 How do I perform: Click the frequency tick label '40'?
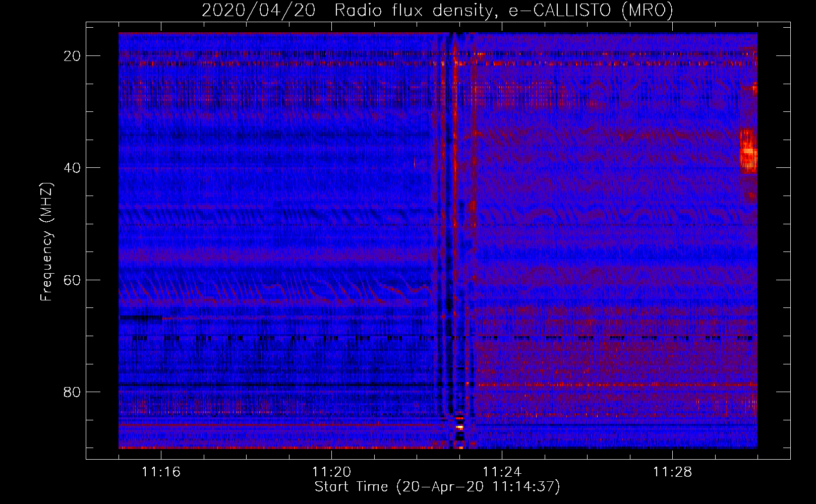coord(72,168)
